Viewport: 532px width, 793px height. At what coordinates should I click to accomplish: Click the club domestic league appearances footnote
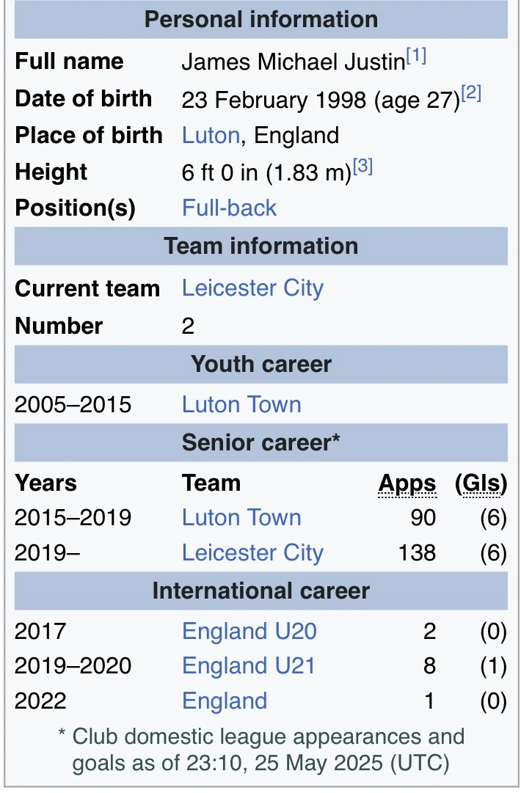(261, 750)
